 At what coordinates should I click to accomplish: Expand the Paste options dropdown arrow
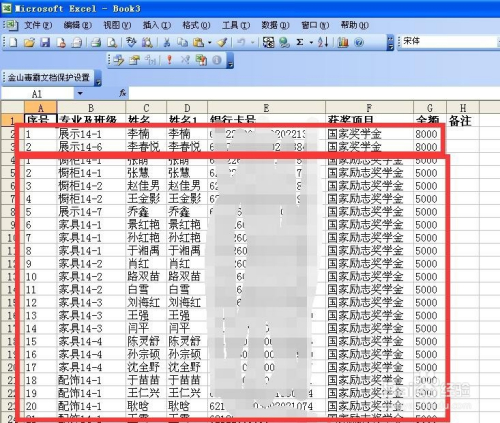pyautogui.click(x=210, y=43)
